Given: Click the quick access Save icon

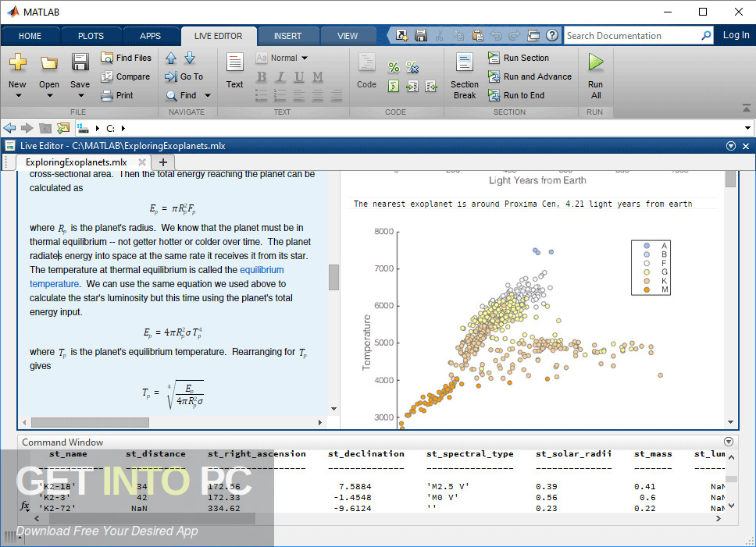Looking at the screenshot, I should pos(421,35).
